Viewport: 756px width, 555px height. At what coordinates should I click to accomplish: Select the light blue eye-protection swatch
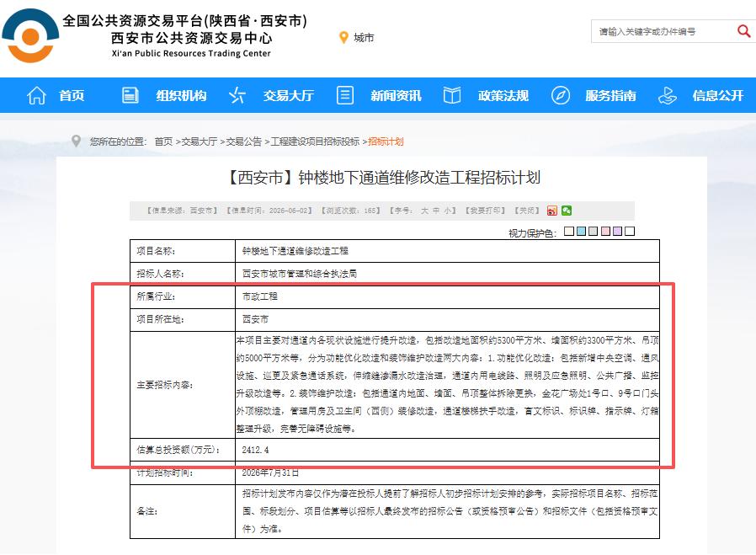coord(581,232)
